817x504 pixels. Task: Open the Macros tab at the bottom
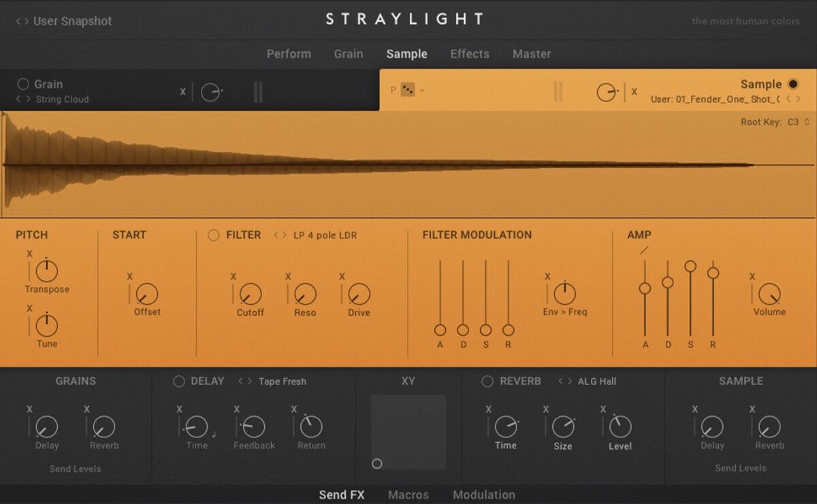point(408,495)
